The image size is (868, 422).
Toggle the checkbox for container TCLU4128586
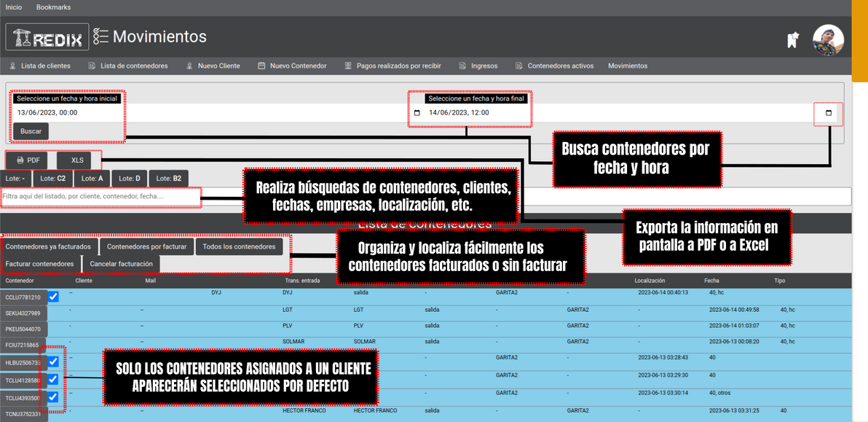pos(53,379)
